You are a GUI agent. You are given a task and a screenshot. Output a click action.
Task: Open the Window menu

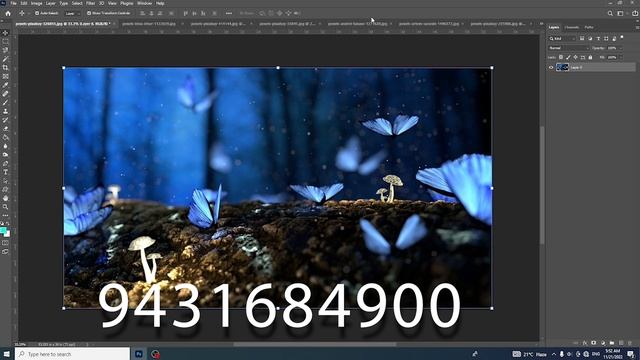144,3
